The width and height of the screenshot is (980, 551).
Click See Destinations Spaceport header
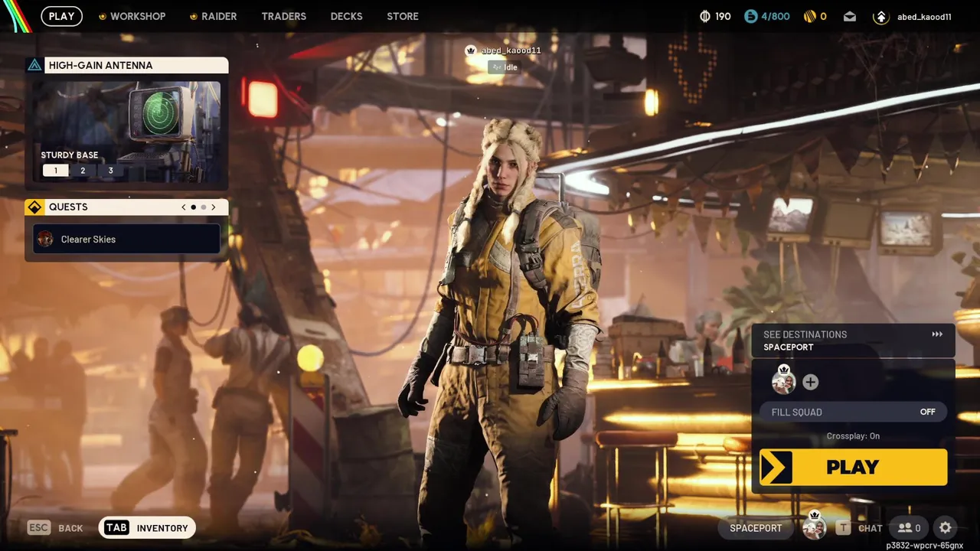[853, 341]
